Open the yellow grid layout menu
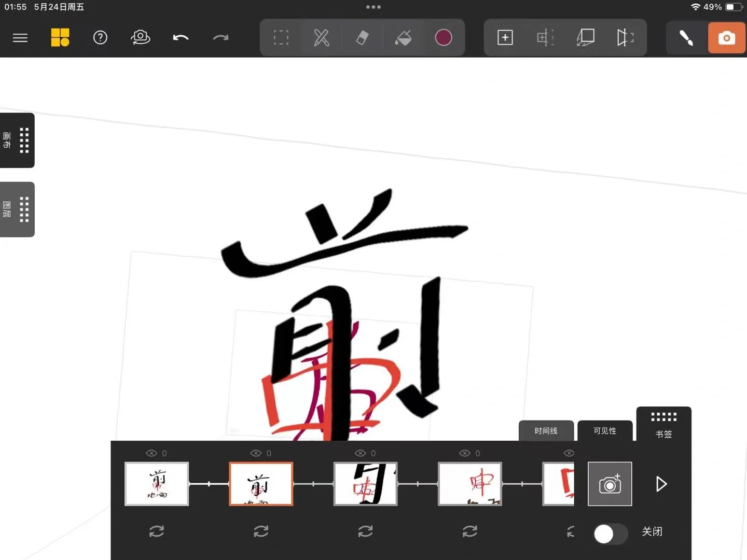The image size is (747, 560). (x=60, y=37)
